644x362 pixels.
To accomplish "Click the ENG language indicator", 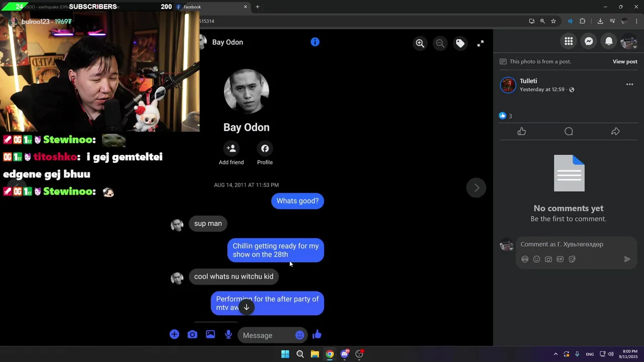I will click(590, 354).
